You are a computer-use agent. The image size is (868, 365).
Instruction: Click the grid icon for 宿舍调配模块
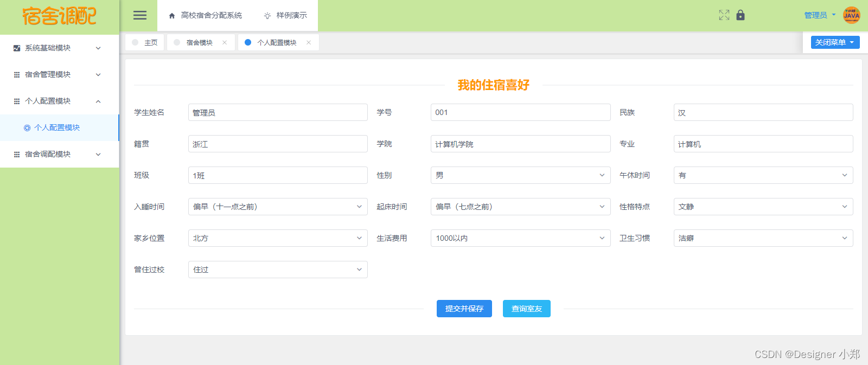click(17, 155)
